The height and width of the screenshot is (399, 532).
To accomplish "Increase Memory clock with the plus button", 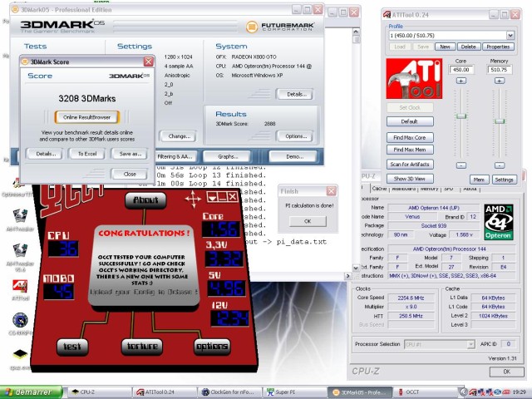I will (x=499, y=81).
